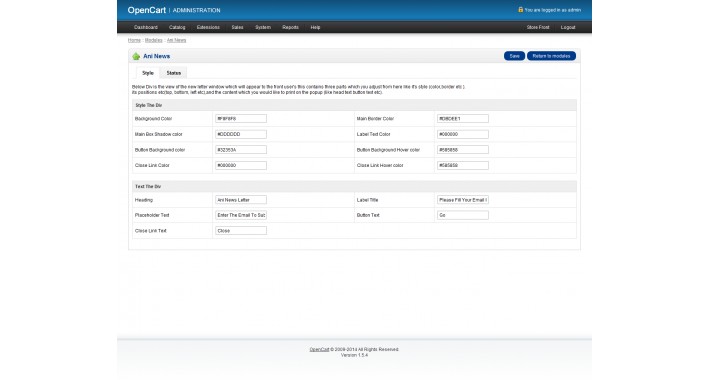
Task: Click the 'Background Color' label
Action: [154, 119]
